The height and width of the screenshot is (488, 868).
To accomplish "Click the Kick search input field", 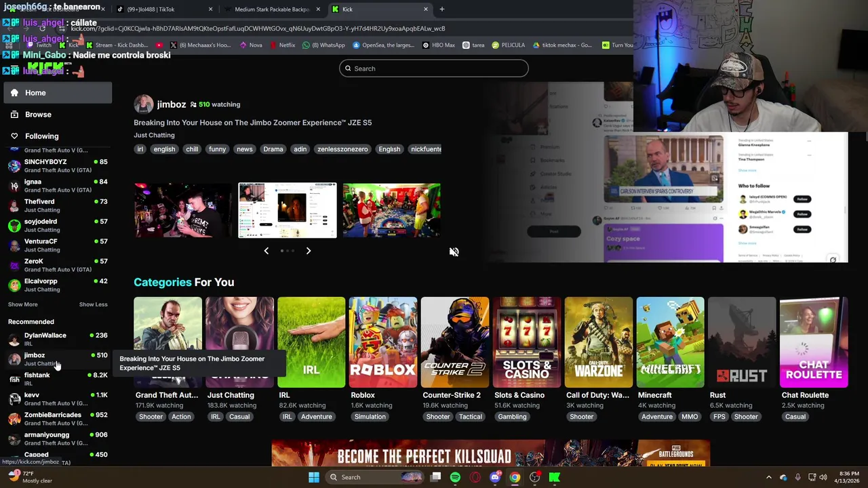I will pyautogui.click(x=434, y=68).
